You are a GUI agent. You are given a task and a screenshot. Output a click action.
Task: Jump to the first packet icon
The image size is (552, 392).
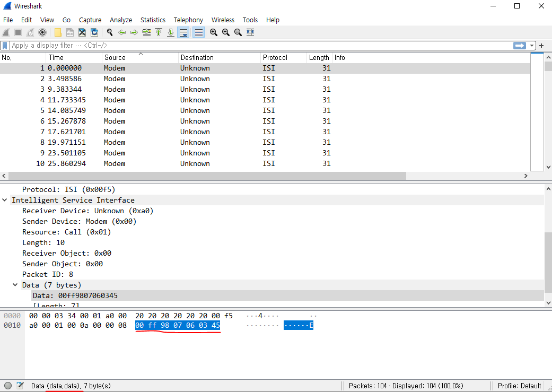tap(159, 32)
